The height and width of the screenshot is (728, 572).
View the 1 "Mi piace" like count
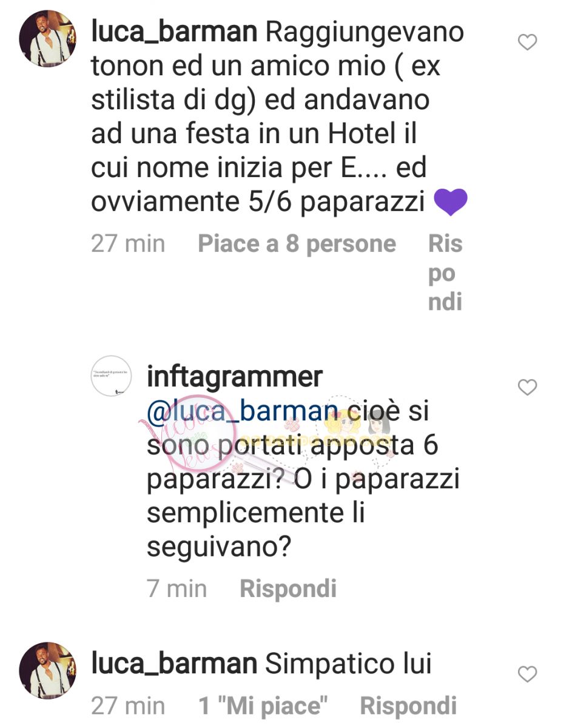tap(263, 706)
